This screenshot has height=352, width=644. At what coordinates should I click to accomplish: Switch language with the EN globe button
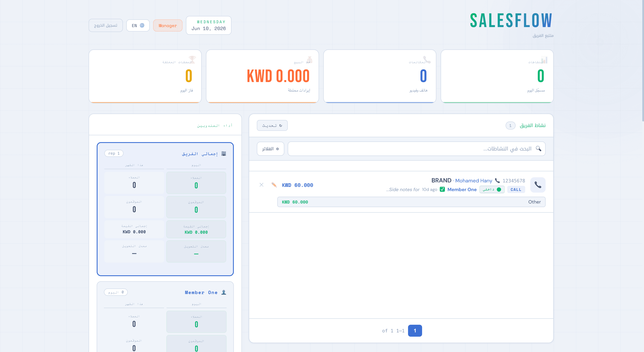pos(138,25)
